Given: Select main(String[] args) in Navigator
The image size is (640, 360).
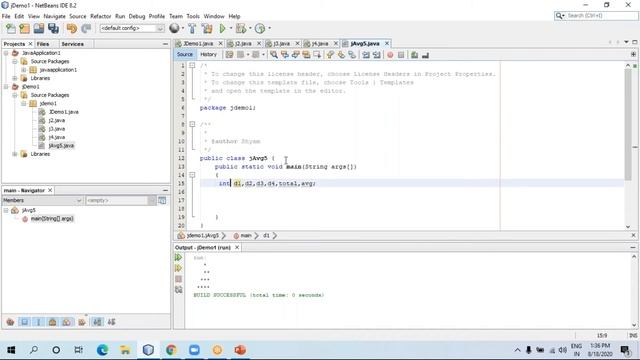Looking at the screenshot, I should coord(52,219).
